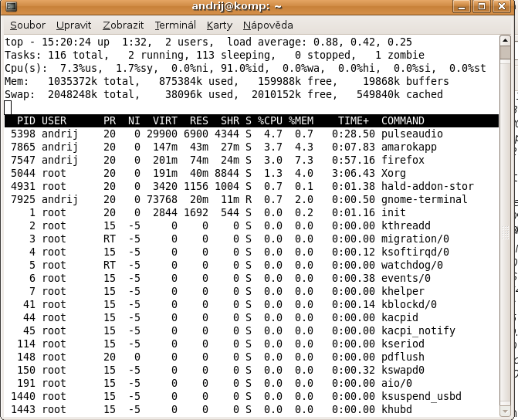Click the pulseaudio command text
Screen dimensions: 518x420
point(412,134)
